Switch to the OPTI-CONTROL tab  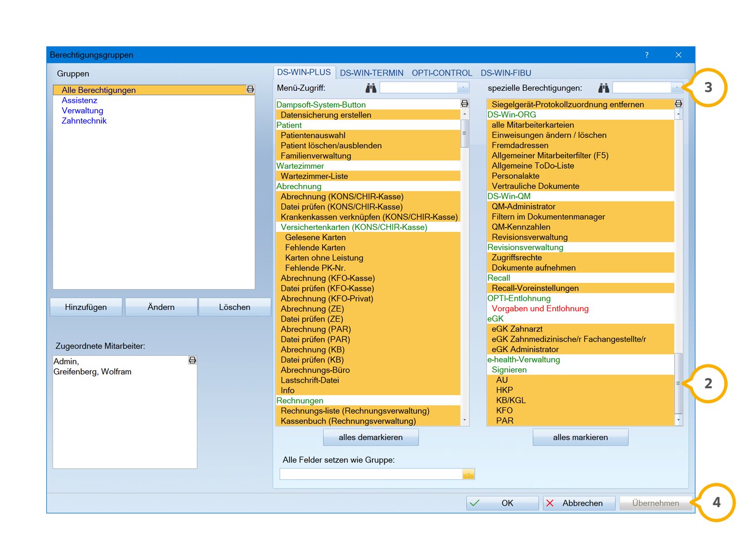coord(442,73)
